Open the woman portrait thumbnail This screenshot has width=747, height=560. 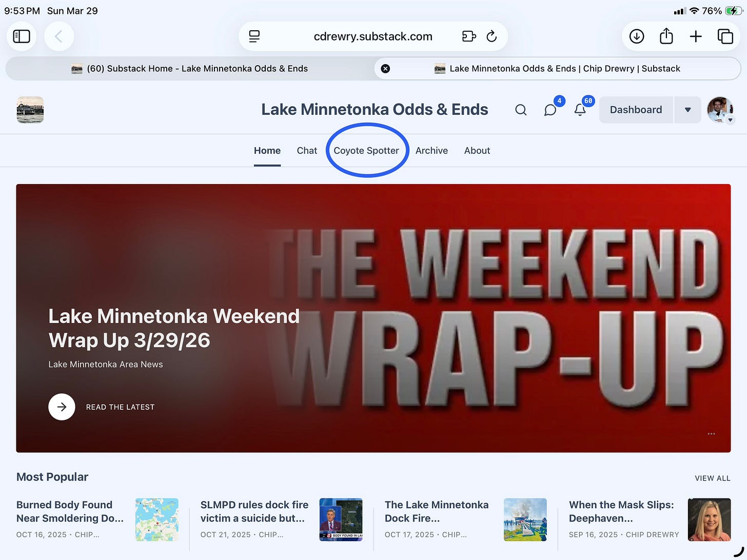[709, 519]
